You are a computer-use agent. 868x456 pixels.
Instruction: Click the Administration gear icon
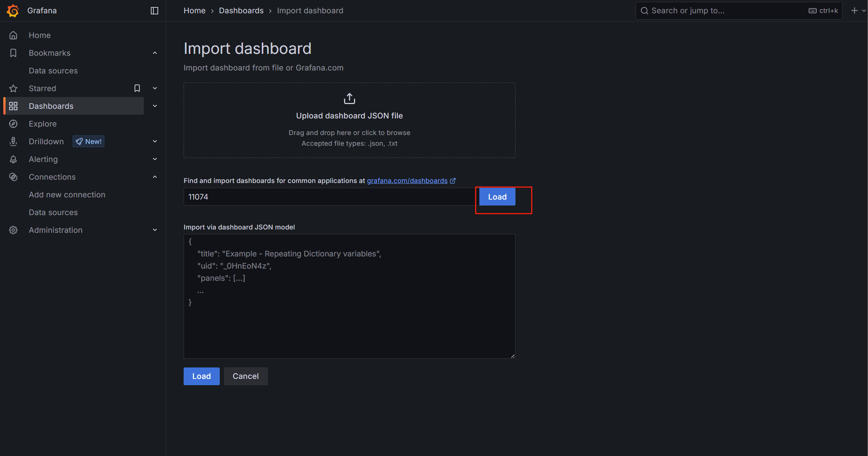pos(13,230)
